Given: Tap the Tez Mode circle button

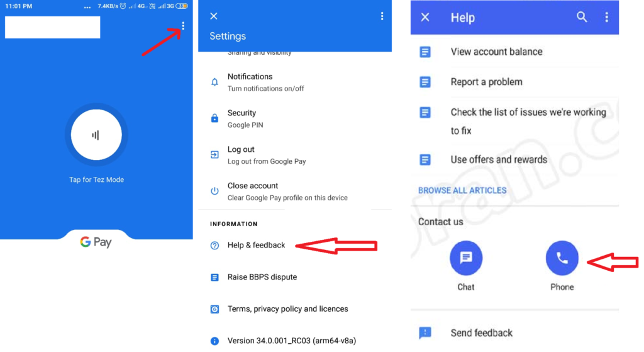Looking at the screenshot, I should click(96, 135).
